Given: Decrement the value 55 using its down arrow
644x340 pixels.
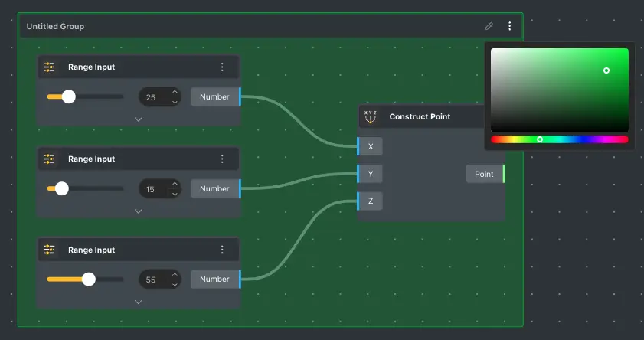Looking at the screenshot, I should pos(175,284).
